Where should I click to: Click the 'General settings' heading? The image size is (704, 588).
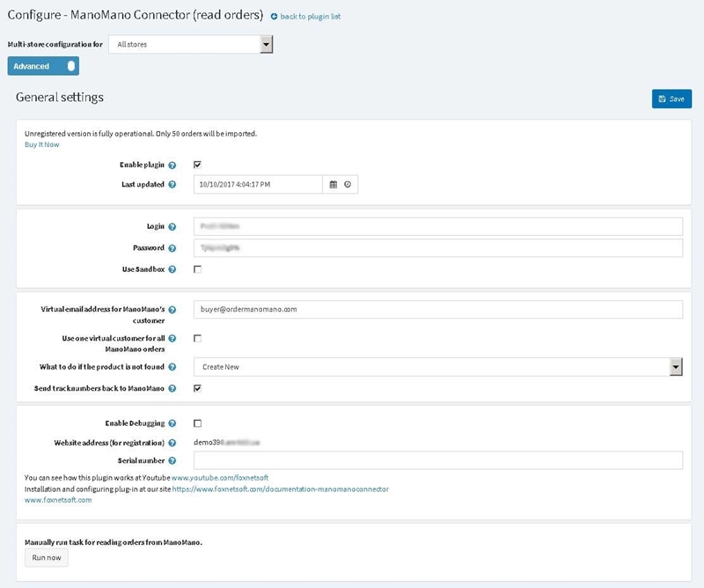pyautogui.click(x=60, y=98)
